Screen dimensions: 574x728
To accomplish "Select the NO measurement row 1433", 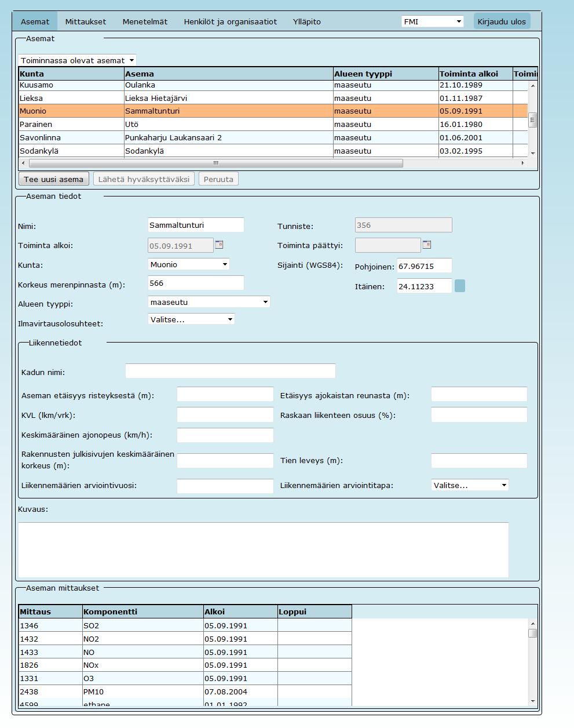I will [185, 652].
